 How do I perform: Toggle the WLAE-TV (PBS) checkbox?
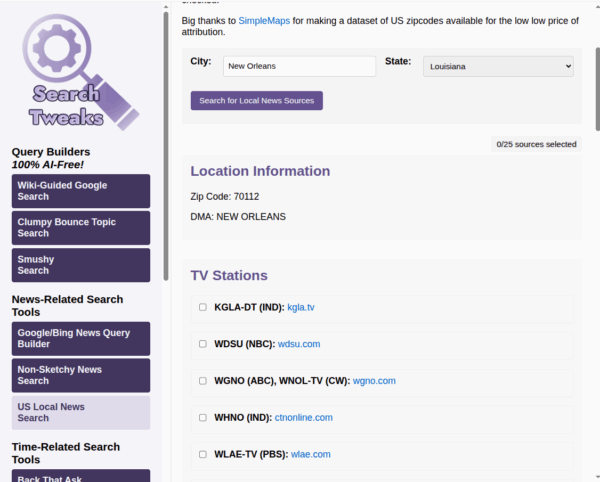(203, 454)
